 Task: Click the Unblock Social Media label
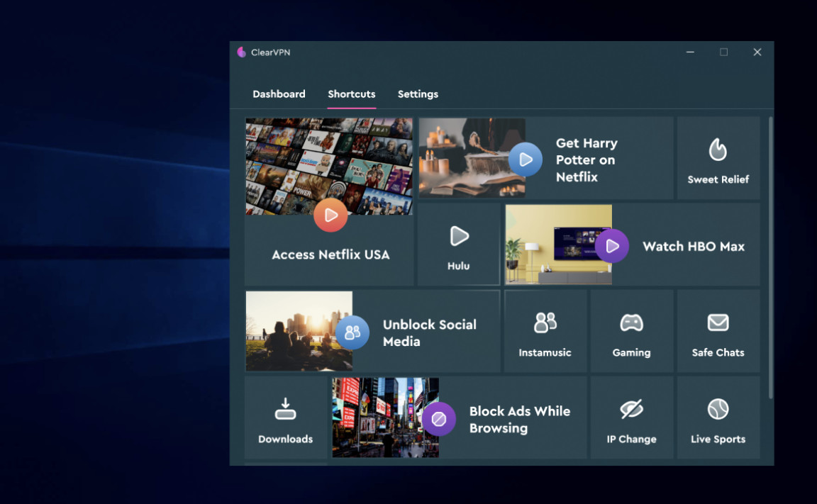[430, 332]
